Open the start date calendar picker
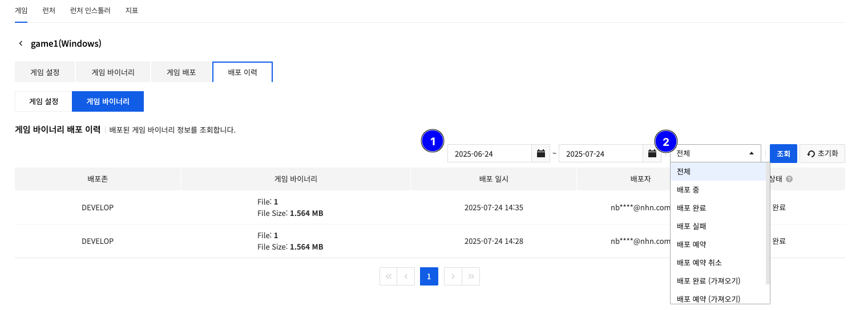 pos(540,154)
